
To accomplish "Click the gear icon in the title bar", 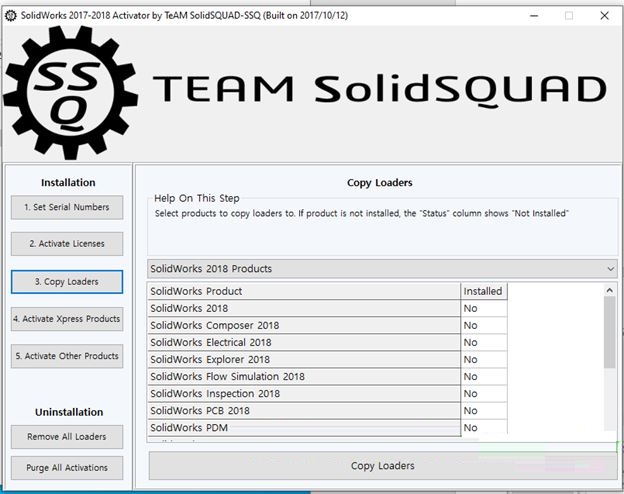I will pos(11,16).
